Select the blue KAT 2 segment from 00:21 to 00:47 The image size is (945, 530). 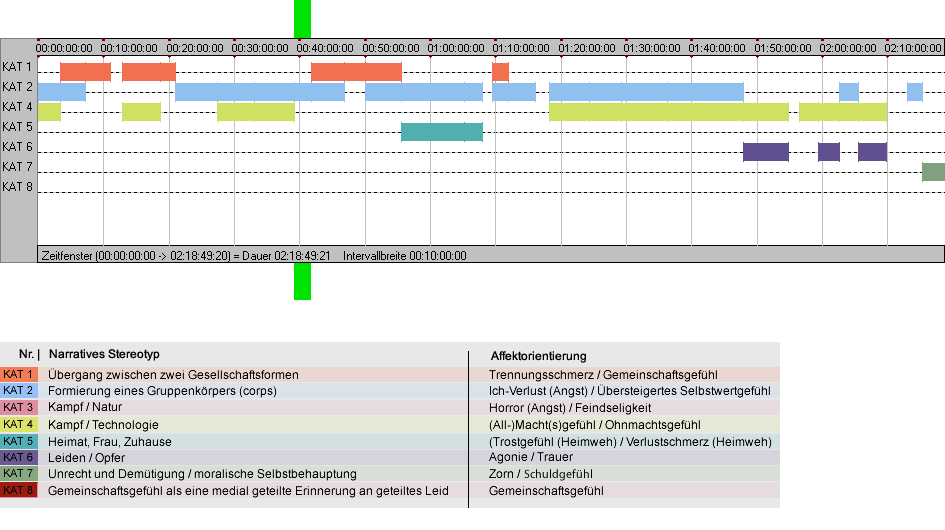point(260,92)
